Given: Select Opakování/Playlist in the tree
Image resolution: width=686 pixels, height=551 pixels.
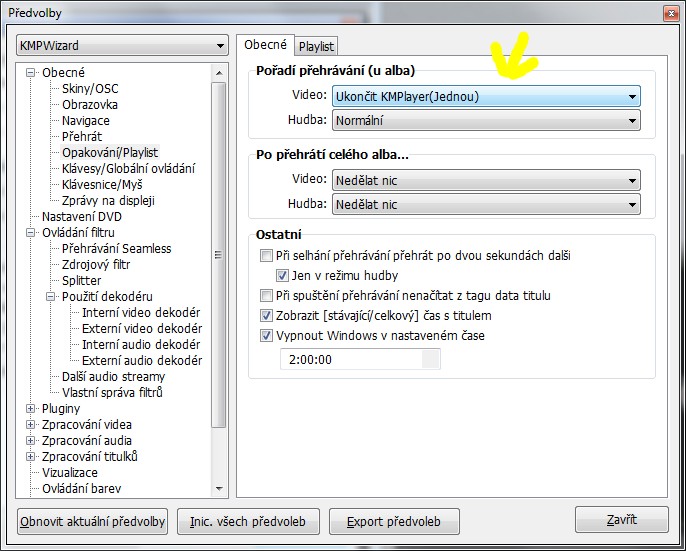Looking at the screenshot, I should pyautogui.click(x=110, y=152).
